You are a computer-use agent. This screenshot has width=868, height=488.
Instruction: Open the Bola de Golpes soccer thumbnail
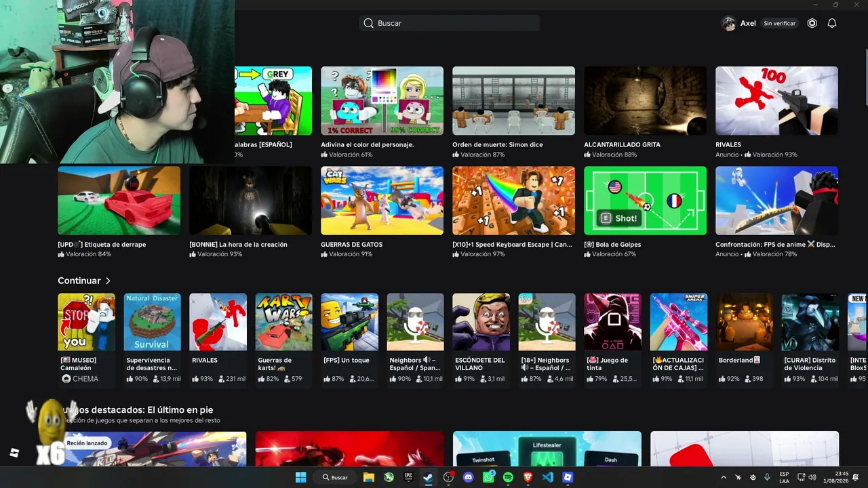click(645, 201)
